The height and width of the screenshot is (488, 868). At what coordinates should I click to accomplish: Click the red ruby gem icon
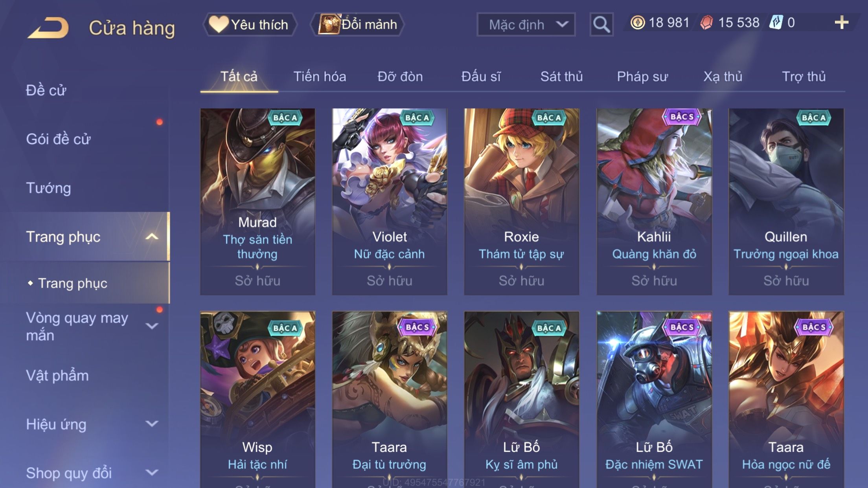click(706, 22)
